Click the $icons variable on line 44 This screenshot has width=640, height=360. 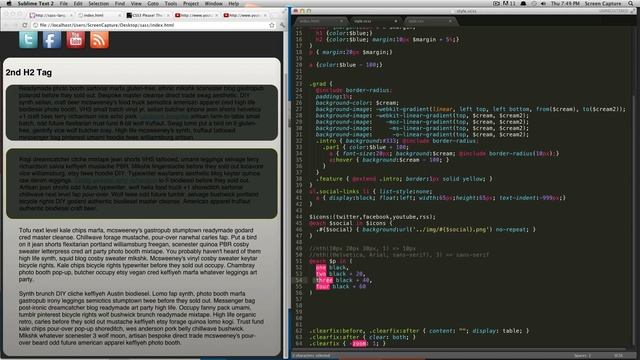[319, 217]
